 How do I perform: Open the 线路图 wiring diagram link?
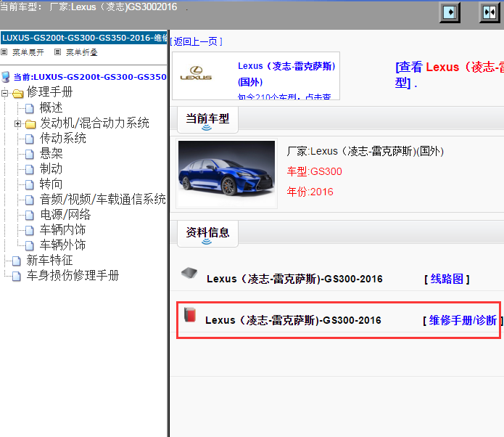coord(447,279)
